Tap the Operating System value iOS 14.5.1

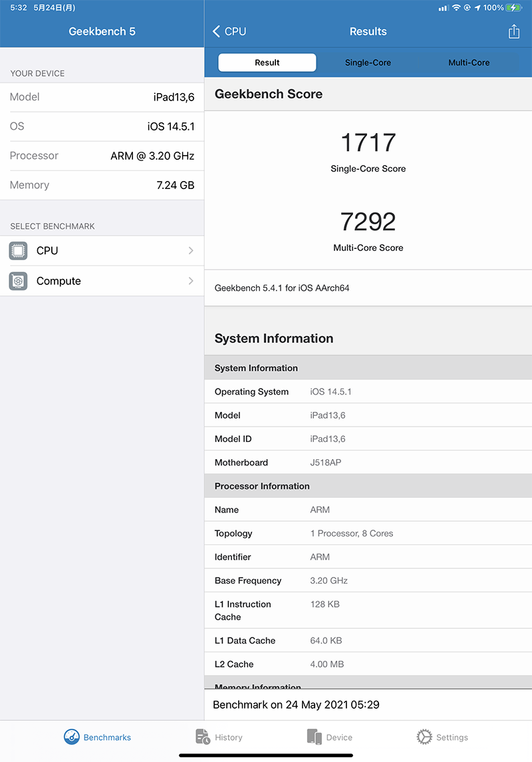click(x=331, y=392)
